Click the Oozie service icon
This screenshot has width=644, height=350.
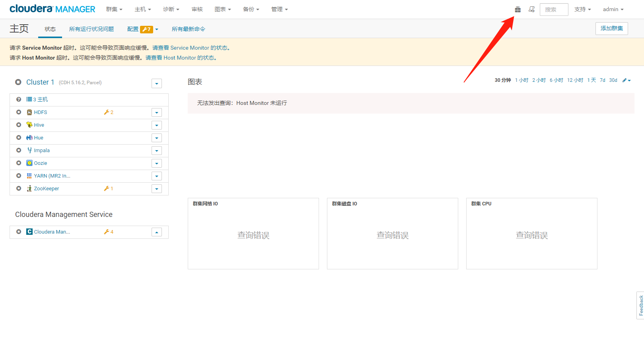coord(29,163)
